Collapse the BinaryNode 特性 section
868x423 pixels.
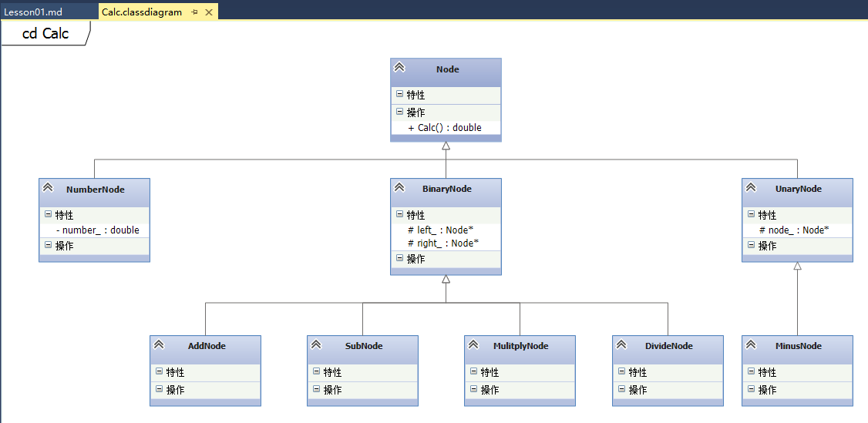(399, 214)
